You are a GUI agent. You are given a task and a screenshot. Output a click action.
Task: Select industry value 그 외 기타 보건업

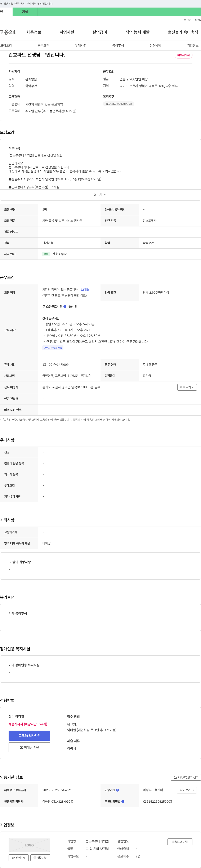pyautogui.click(x=97, y=849)
